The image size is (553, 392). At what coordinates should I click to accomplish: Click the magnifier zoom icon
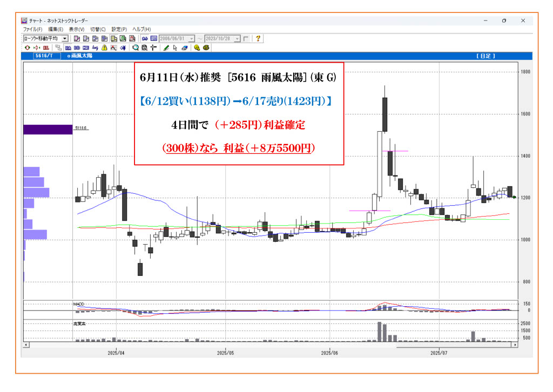136,48
